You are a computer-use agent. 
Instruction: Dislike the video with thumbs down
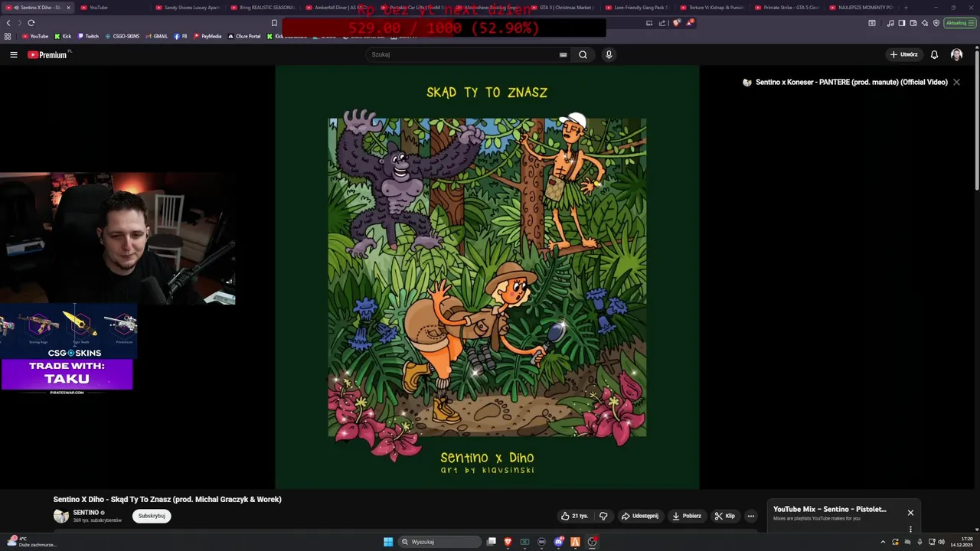coord(603,516)
